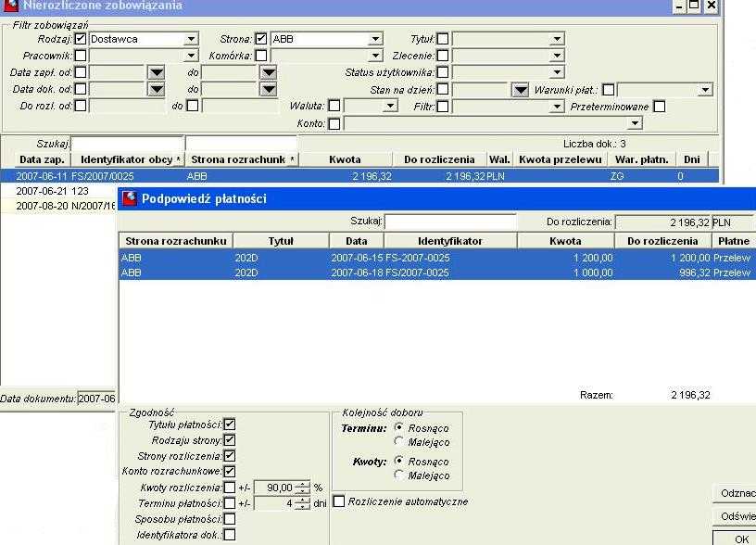Uncheck the Tytułu płatności checkbox
This screenshot has width=756, height=545.
pyautogui.click(x=230, y=425)
